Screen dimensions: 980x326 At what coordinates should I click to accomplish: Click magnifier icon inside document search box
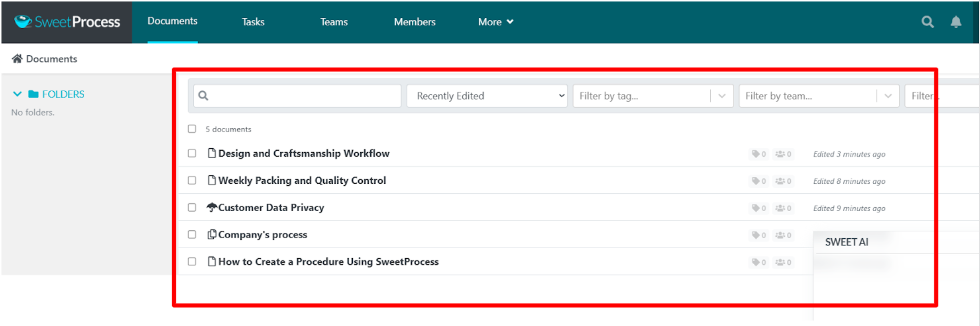click(203, 96)
